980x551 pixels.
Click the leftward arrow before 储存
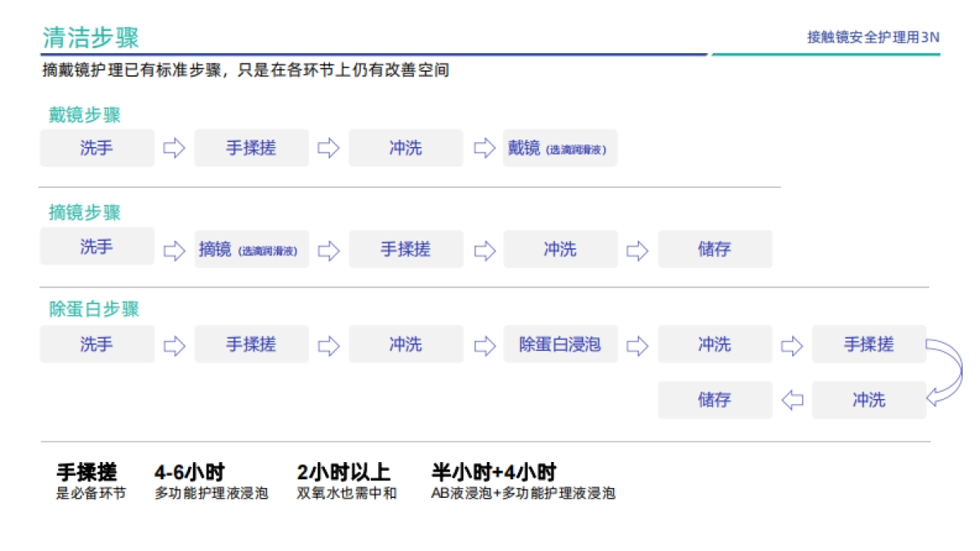click(x=791, y=400)
